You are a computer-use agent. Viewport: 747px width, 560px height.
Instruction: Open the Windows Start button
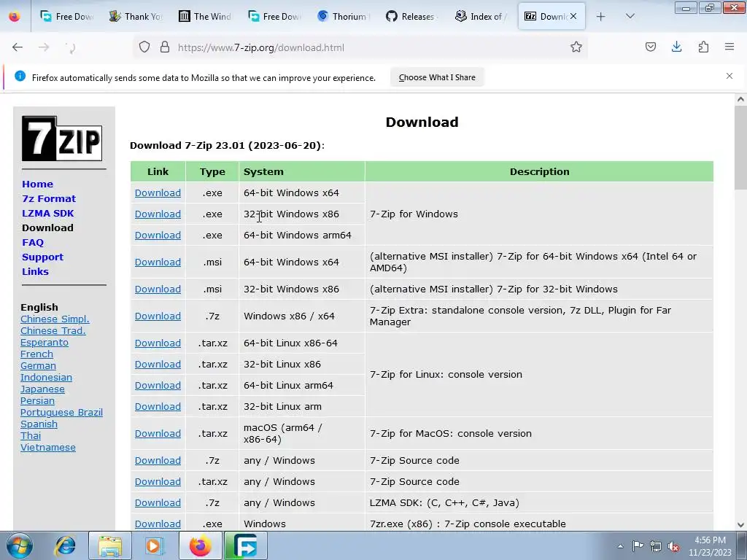[x=20, y=545]
